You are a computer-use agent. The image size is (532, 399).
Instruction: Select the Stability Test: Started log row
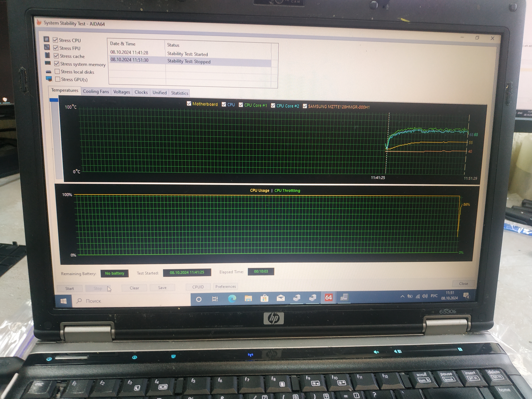coord(190,53)
